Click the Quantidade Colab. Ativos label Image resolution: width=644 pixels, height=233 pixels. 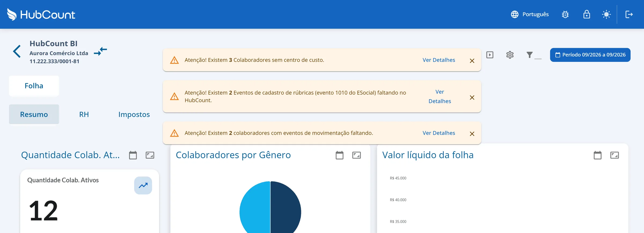click(63, 180)
